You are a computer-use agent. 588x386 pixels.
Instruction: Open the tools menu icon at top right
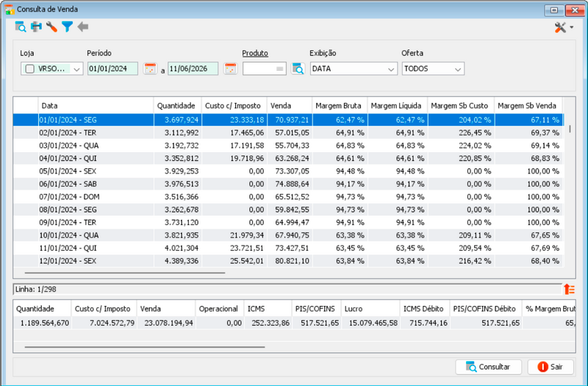tap(560, 27)
